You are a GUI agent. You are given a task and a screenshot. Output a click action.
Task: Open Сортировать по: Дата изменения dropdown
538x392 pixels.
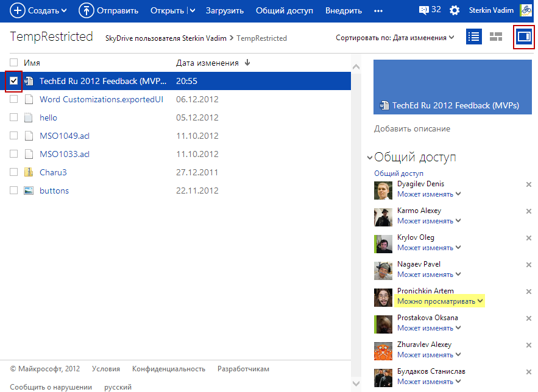pos(395,38)
